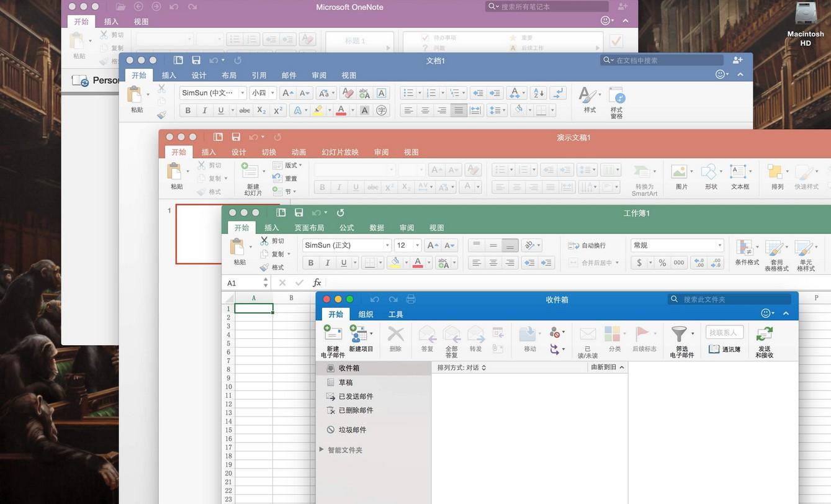The image size is (831, 504).
Task: Click Excel's yellow fill color bucket
Action: tap(394, 263)
